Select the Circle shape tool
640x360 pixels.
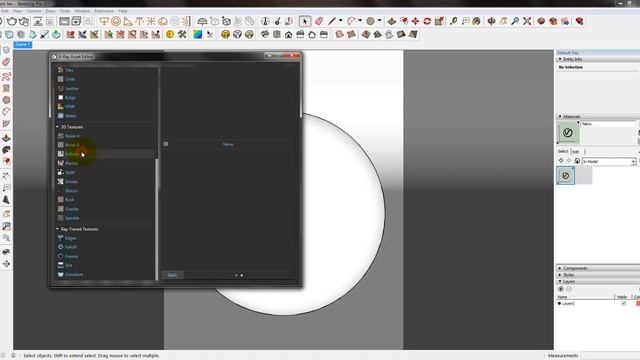click(x=370, y=21)
